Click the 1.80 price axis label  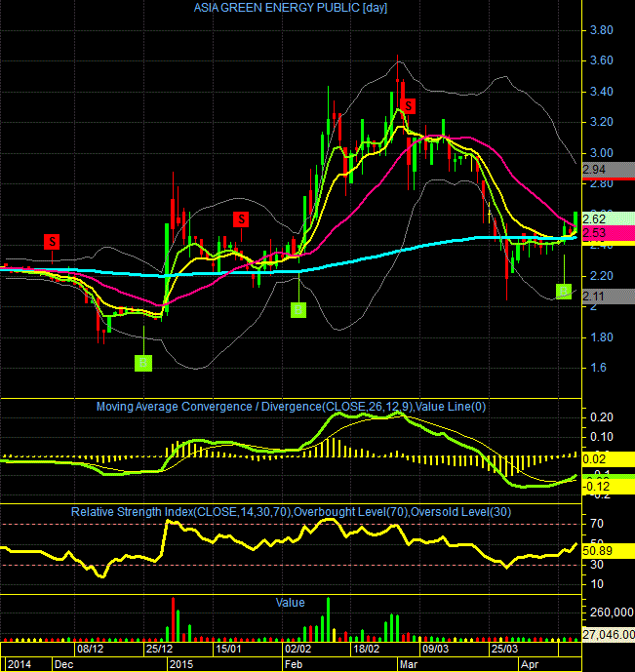[602, 337]
